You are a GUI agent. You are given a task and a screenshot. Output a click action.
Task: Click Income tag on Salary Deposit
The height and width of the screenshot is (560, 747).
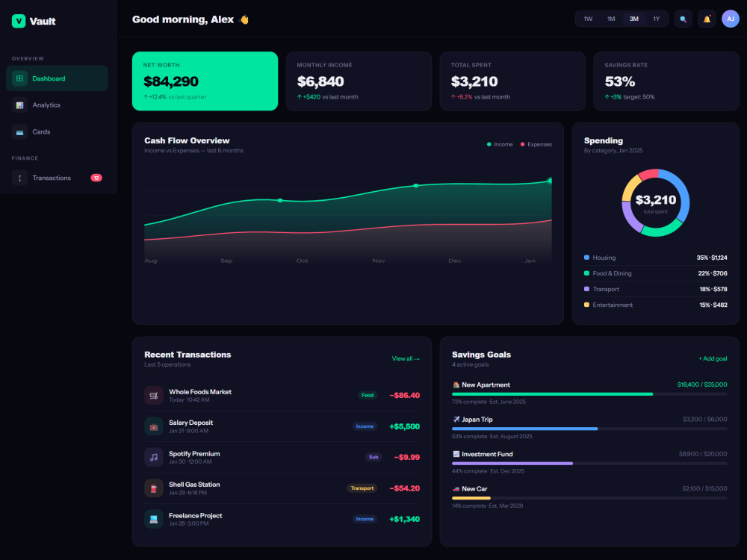tap(365, 426)
